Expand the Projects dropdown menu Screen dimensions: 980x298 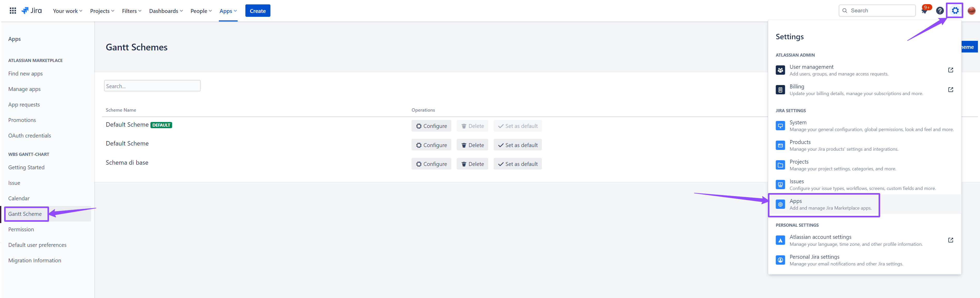click(102, 11)
